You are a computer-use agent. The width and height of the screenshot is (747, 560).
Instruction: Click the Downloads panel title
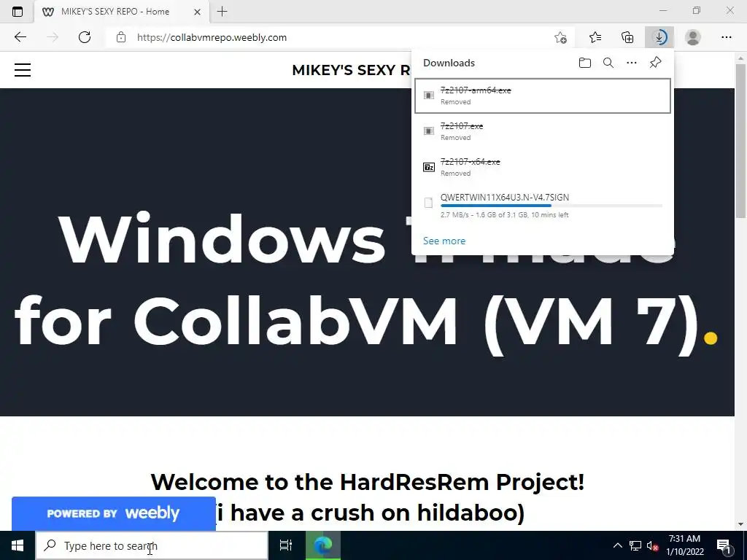[x=449, y=63]
